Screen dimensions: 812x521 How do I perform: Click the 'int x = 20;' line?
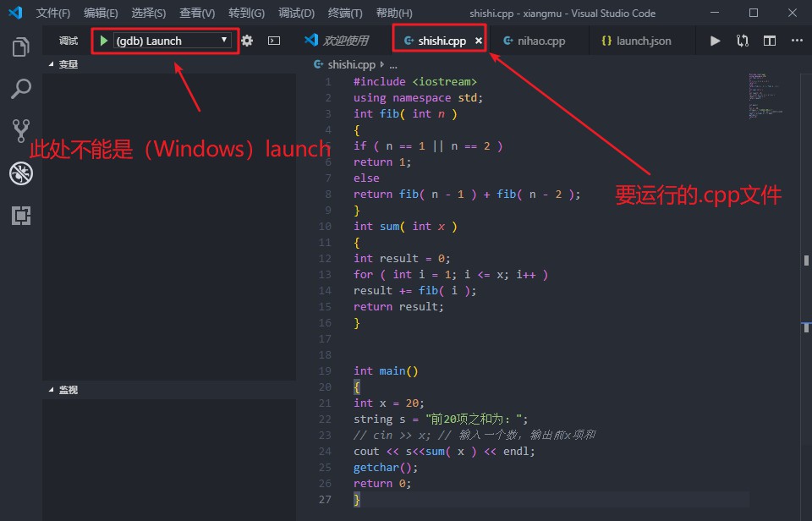(x=388, y=403)
